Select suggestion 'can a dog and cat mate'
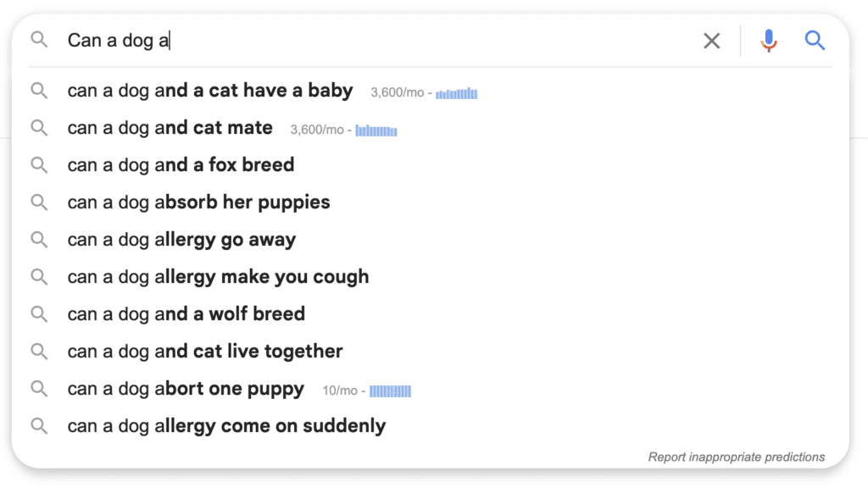The image size is (868, 488). 170,128
